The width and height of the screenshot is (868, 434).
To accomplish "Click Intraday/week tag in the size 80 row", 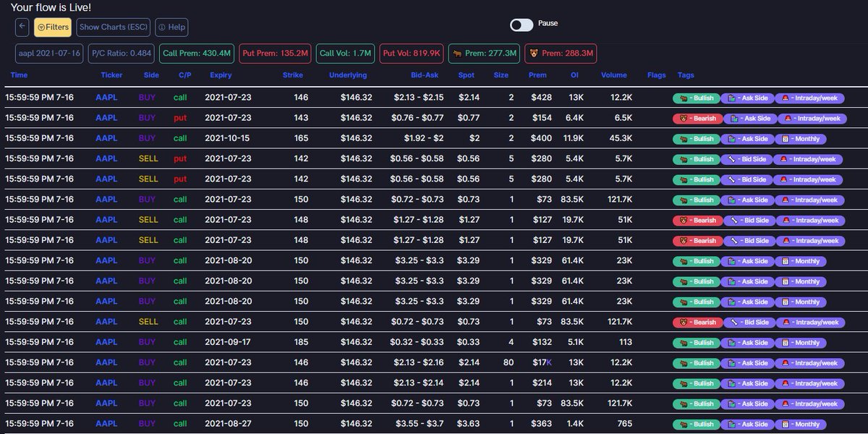I will pos(809,363).
